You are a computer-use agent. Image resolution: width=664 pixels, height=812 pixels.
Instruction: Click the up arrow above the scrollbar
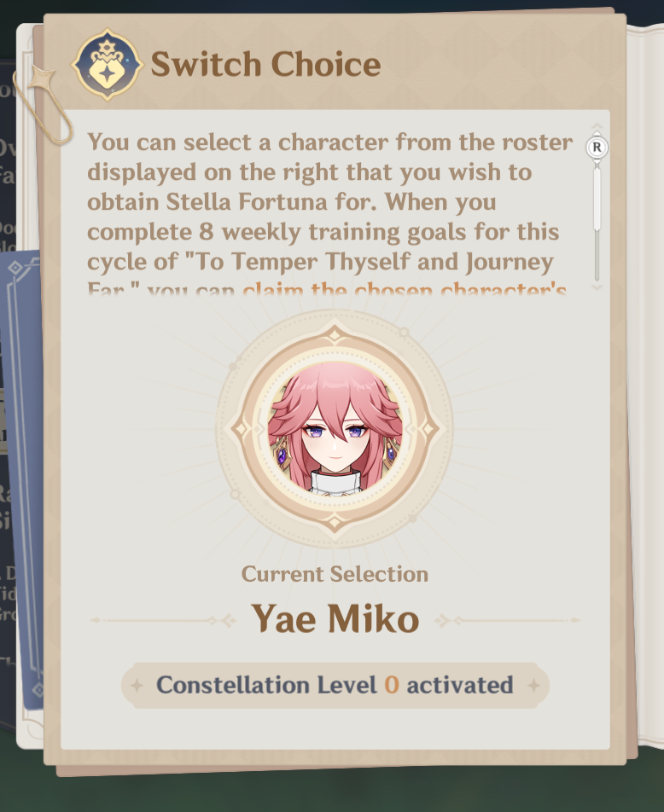click(x=597, y=126)
